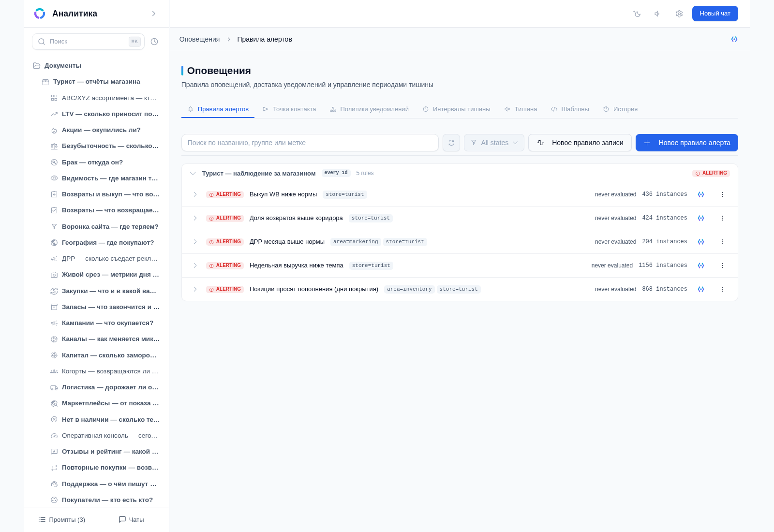Screen dimensions: 774x532
Task: Open more menu for Позиции просят пополнения
Action: pyautogui.click(x=722, y=289)
